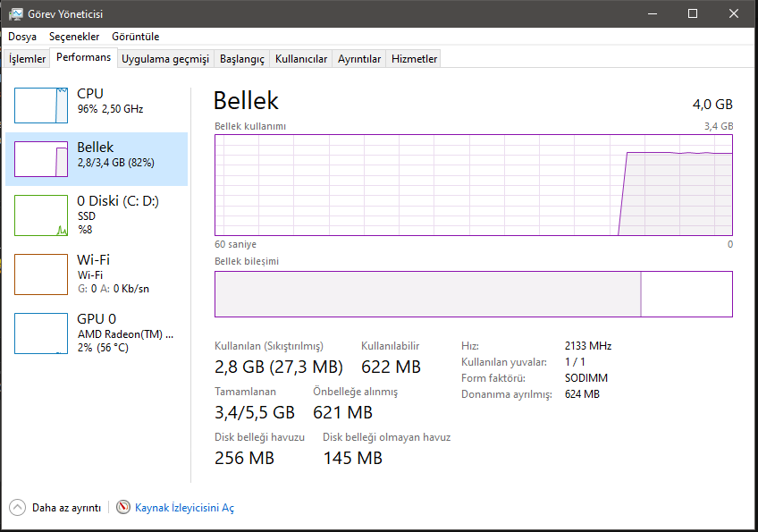The image size is (758, 532).
Task: Click the Kaynak İzleyicisini Aç link
Action: [x=184, y=508]
